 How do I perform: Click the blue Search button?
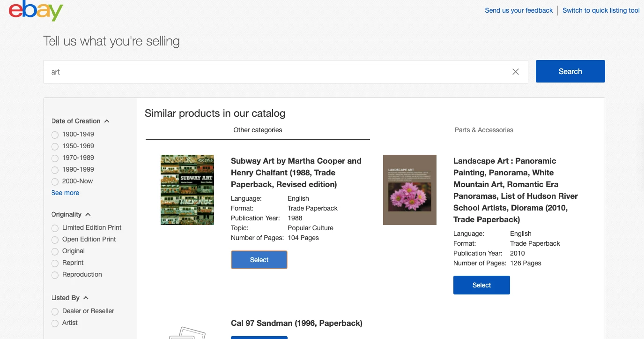570,71
